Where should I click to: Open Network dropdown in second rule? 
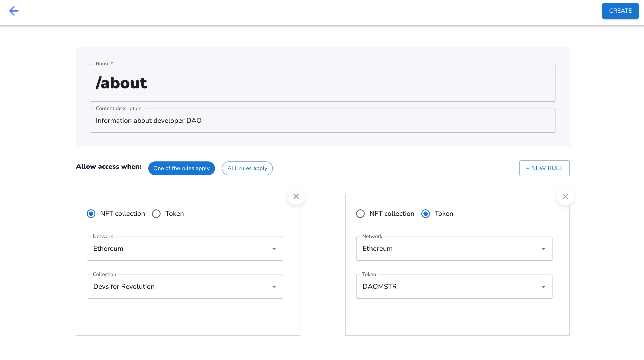tap(454, 249)
